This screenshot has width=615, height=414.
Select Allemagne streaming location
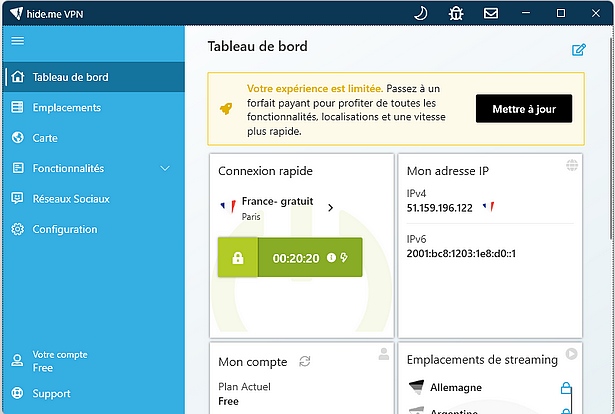[x=456, y=387]
